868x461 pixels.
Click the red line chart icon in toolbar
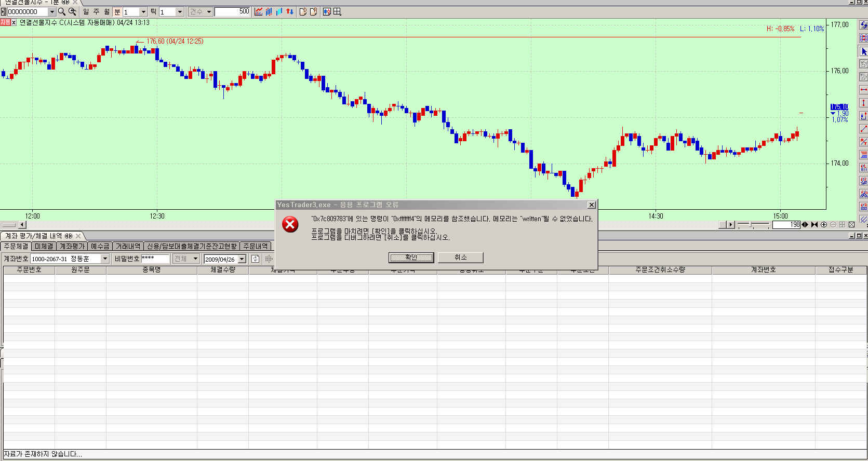coord(259,11)
